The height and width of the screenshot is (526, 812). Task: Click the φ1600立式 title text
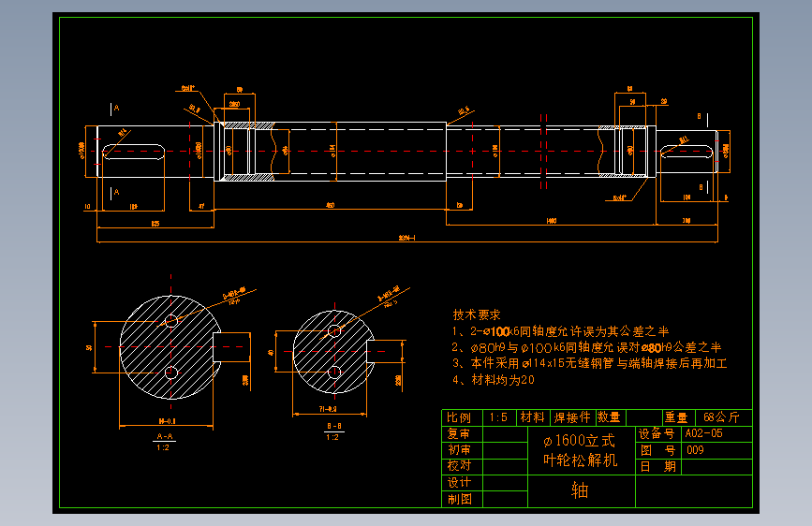579,441
